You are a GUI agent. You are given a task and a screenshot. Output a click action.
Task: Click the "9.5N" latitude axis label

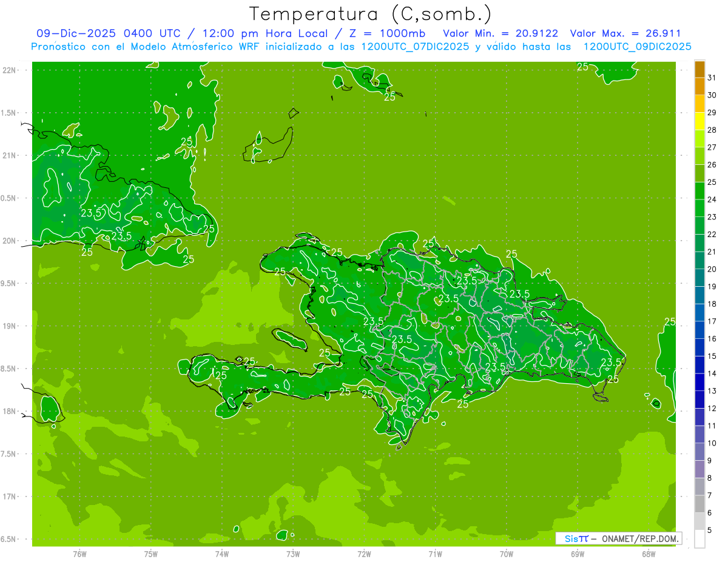pyautogui.click(x=9, y=283)
